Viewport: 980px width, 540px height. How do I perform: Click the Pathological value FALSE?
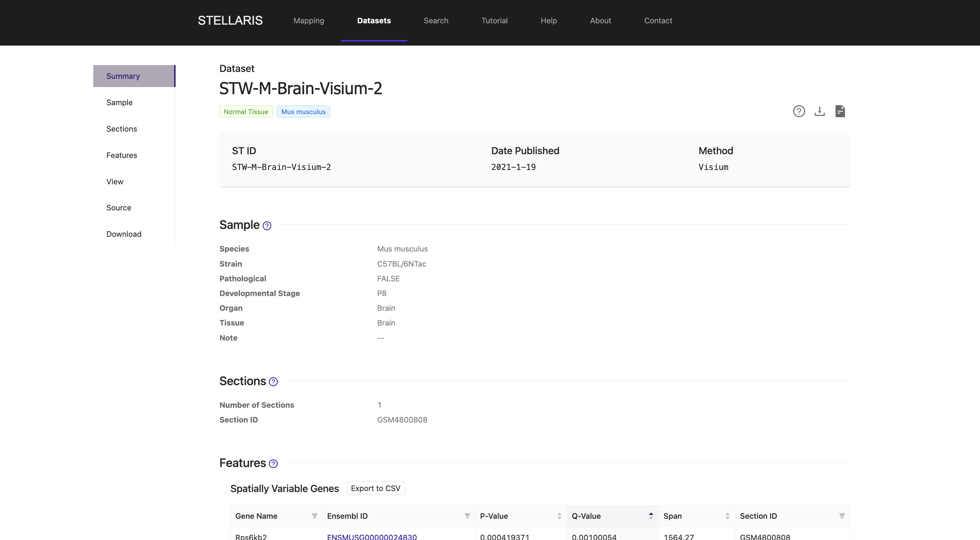[388, 279]
